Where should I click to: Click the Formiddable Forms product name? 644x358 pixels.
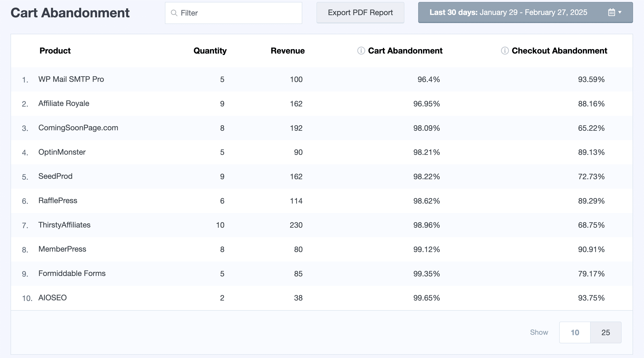(x=72, y=273)
